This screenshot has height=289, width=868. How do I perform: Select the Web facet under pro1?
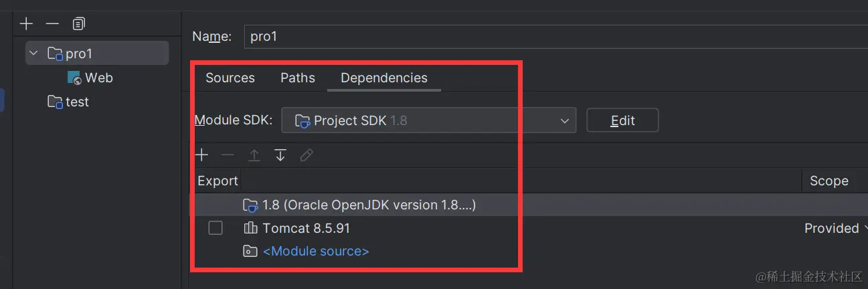coord(98,78)
